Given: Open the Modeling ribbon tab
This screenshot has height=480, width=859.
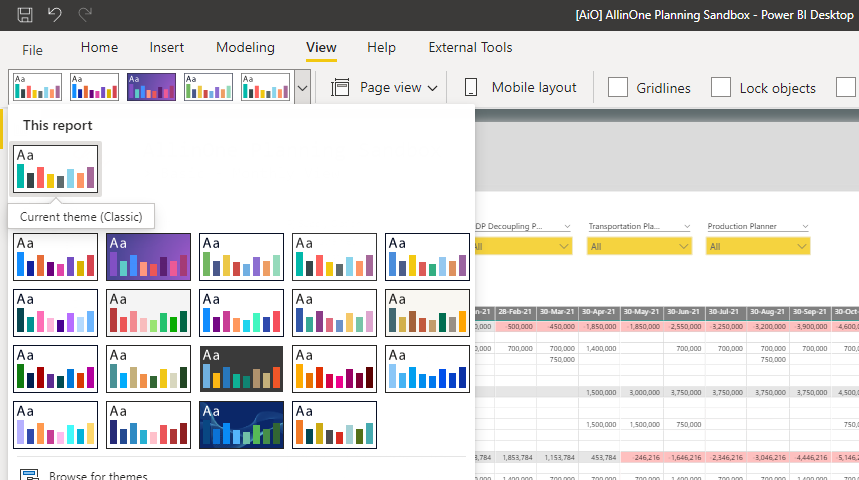Looking at the screenshot, I should [245, 48].
